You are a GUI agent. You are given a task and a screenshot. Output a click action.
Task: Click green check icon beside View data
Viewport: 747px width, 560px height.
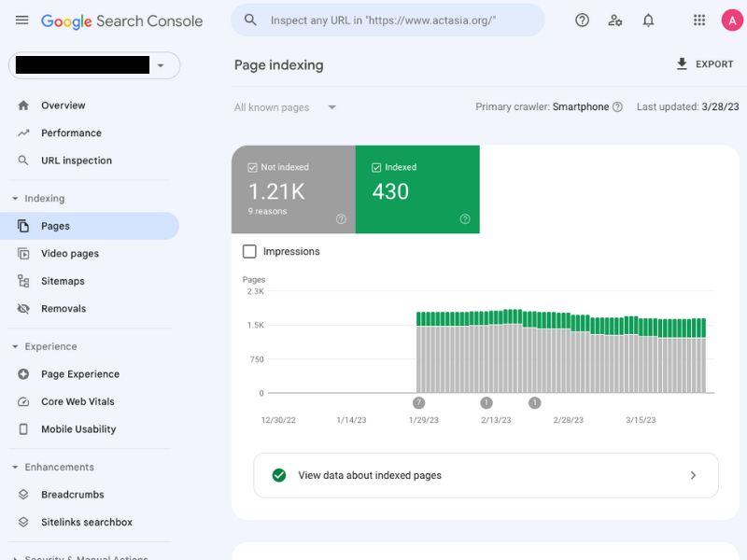click(x=279, y=475)
